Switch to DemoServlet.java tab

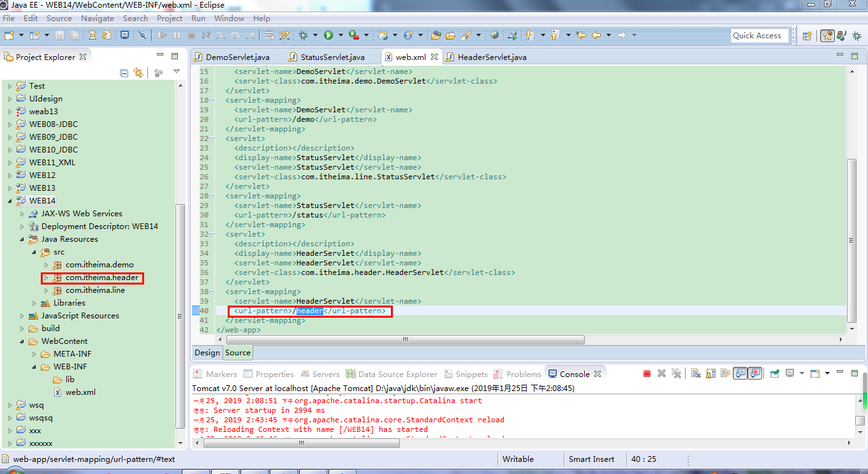pyautogui.click(x=232, y=57)
